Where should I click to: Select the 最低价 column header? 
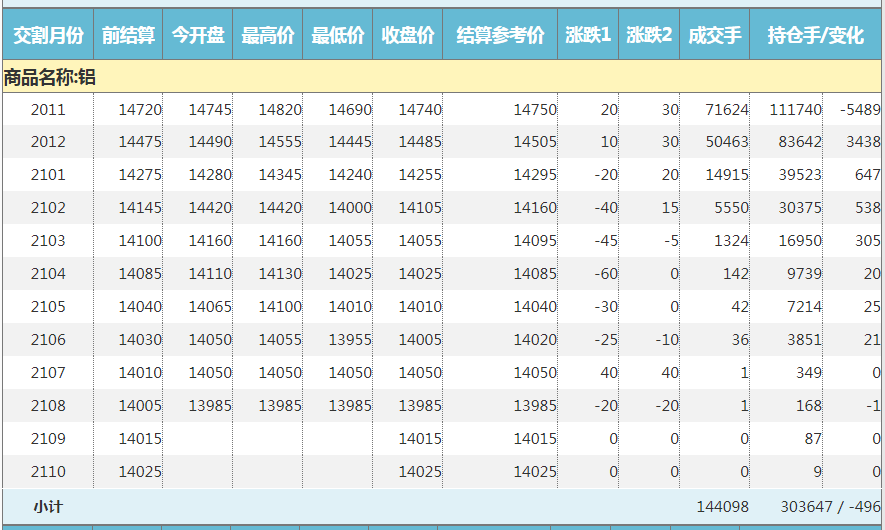coord(338,36)
